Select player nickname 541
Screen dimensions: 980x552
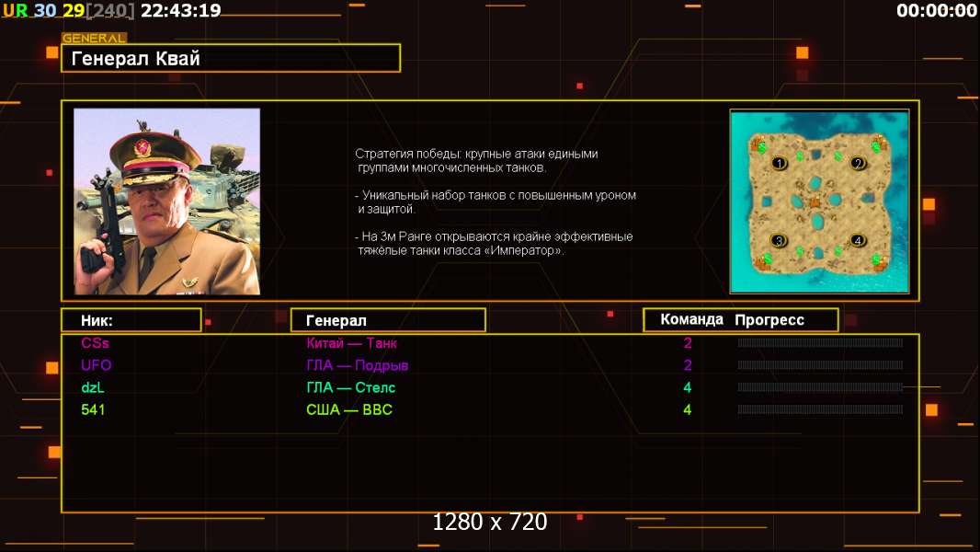pyautogui.click(x=93, y=410)
